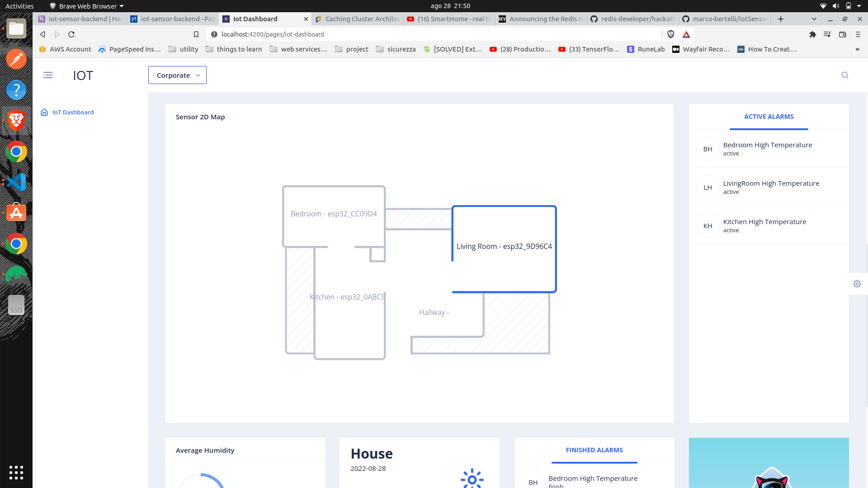Open the tab list dropdown arrow
Image resolution: width=868 pixels, height=488 pixels.
[814, 19]
